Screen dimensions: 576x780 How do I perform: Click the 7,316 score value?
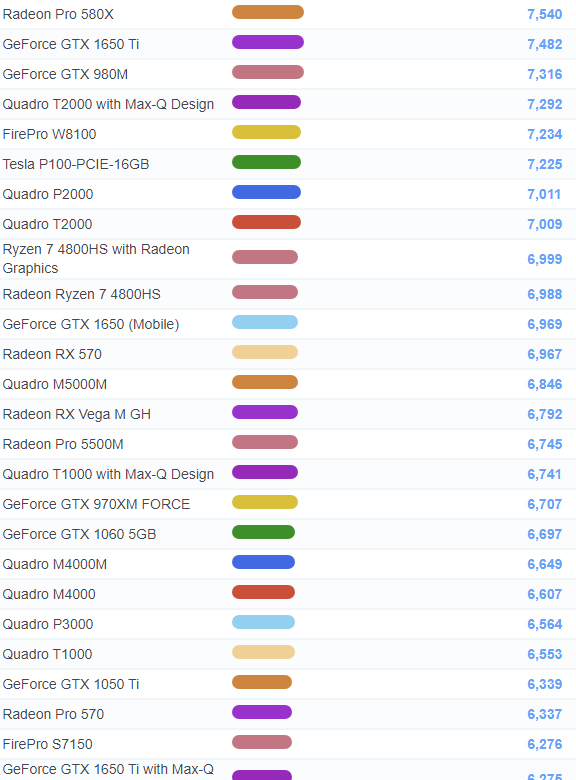point(545,74)
